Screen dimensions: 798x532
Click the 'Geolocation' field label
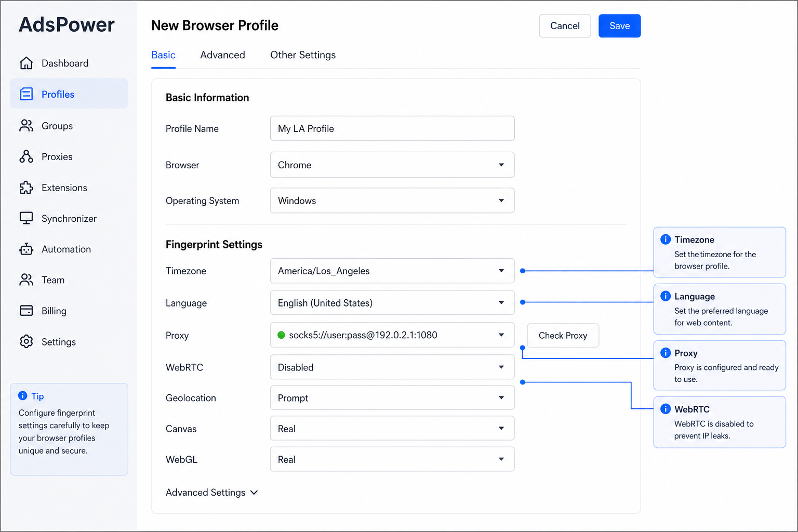click(x=191, y=398)
